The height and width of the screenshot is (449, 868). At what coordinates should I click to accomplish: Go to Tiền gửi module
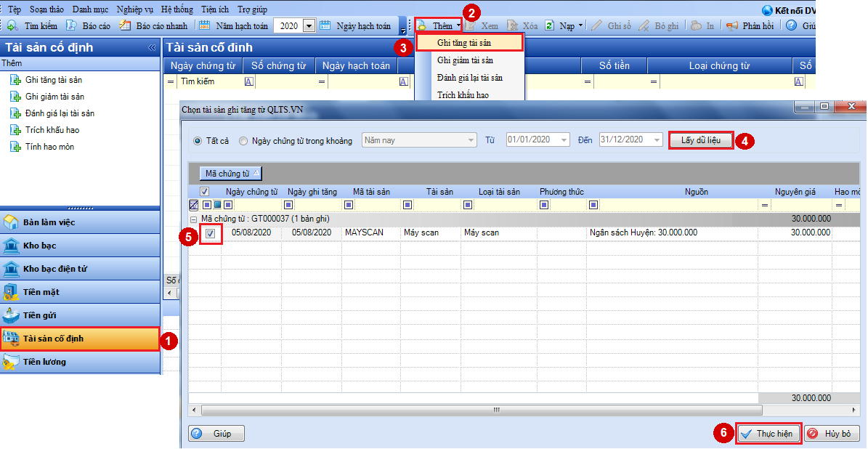81,315
